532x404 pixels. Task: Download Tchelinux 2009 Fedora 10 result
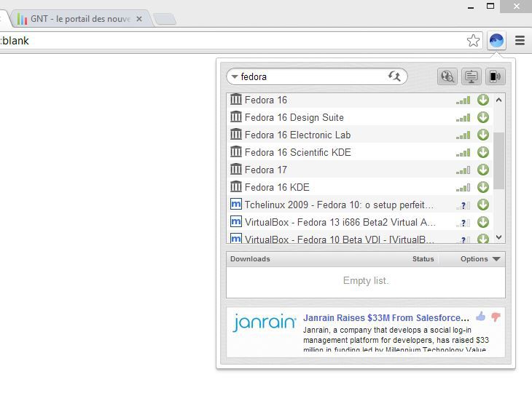(482, 205)
